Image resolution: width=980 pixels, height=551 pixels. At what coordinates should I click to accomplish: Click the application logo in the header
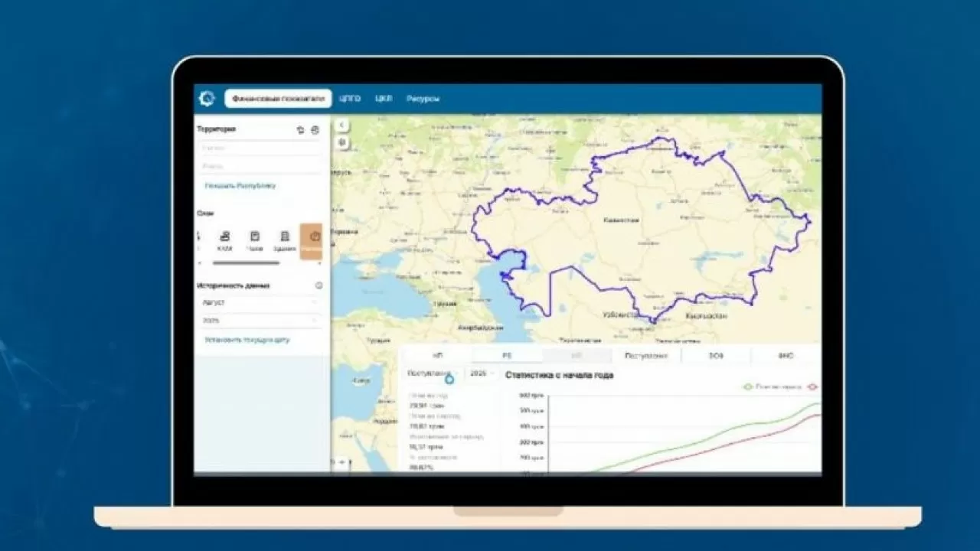click(207, 99)
